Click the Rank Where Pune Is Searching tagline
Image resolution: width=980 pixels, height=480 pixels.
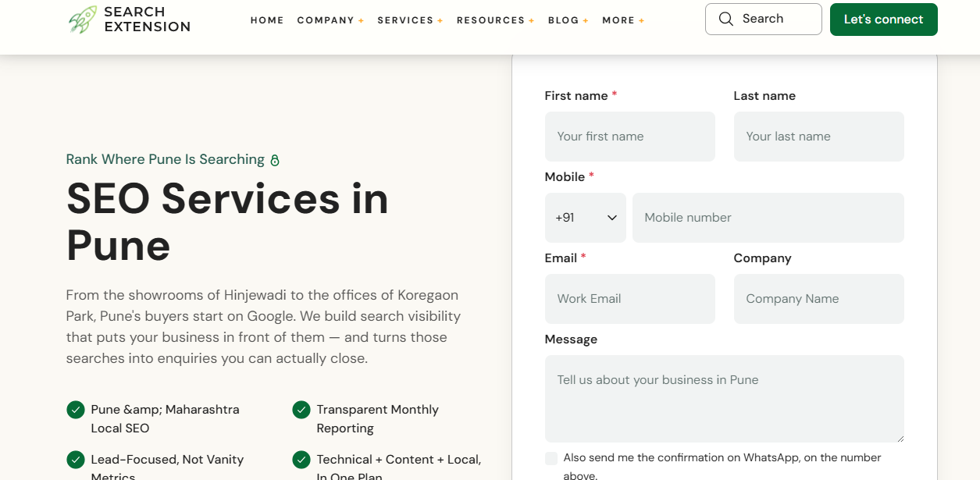point(166,159)
